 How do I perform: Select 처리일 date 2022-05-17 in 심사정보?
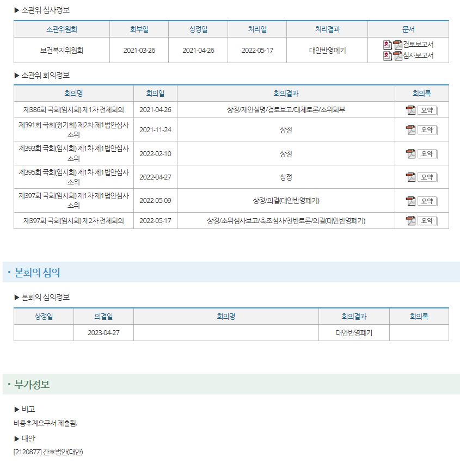tap(257, 51)
